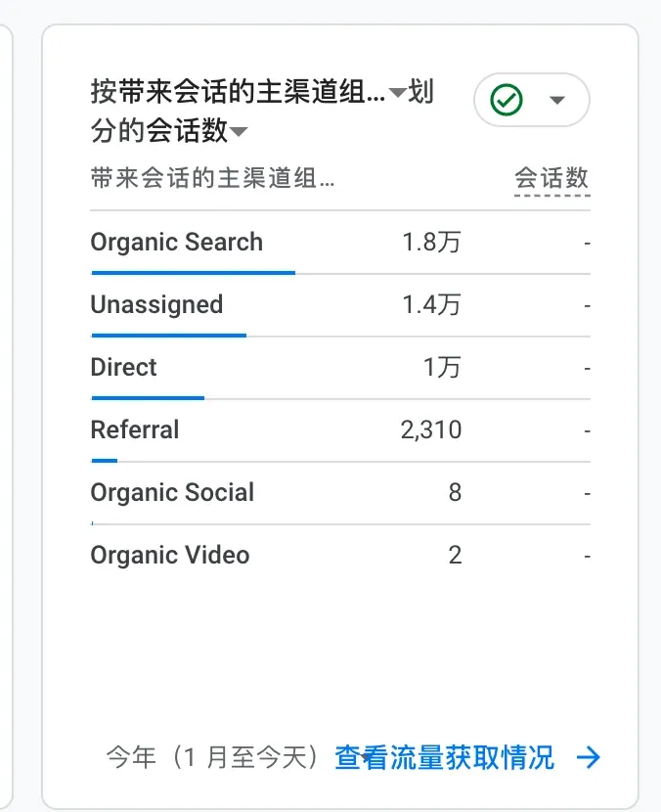Click the 1.8万 sessions value
Image resolution: width=661 pixels, height=812 pixels.
[431, 243]
